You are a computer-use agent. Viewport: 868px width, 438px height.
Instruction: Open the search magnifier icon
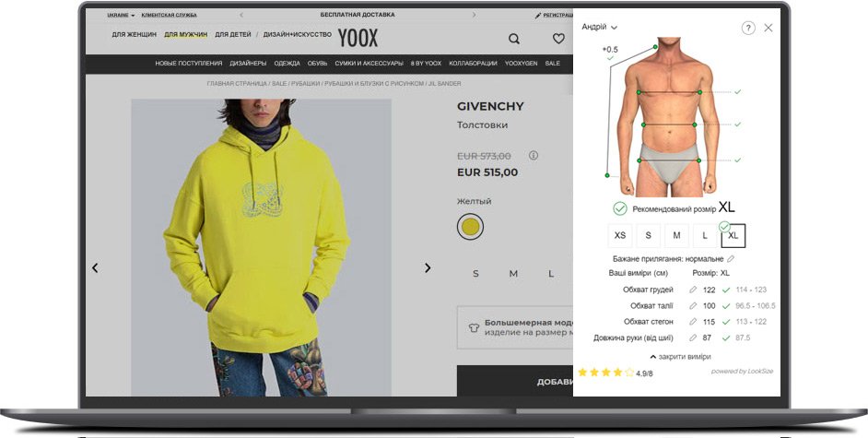coord(514,39)
